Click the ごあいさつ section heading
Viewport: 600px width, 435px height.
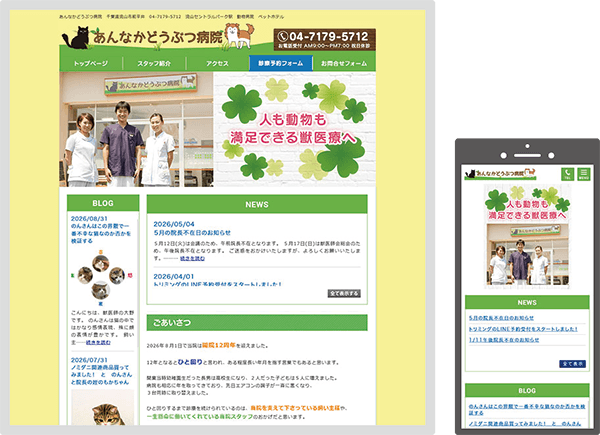pyautogui.click(x=257, y=323)
